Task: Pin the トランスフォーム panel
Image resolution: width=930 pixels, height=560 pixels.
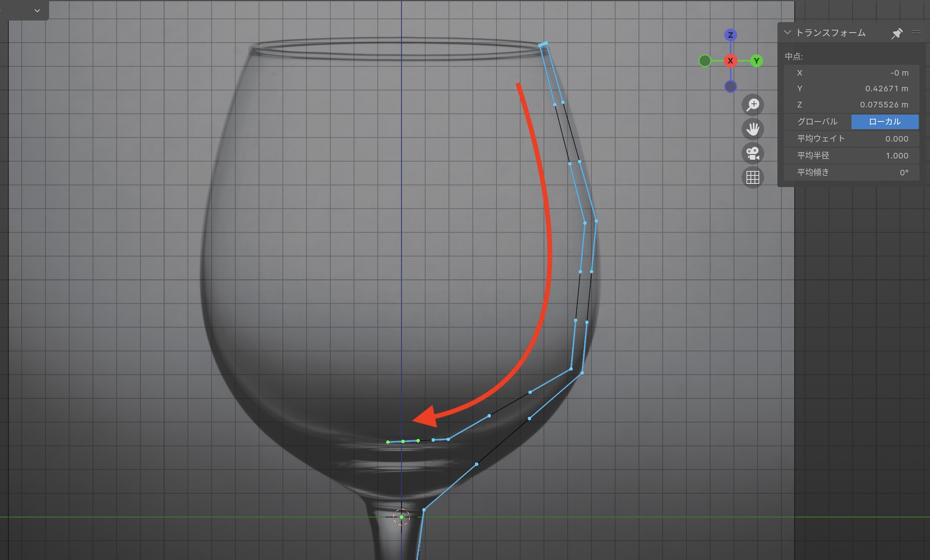Action: click(897, 33)
